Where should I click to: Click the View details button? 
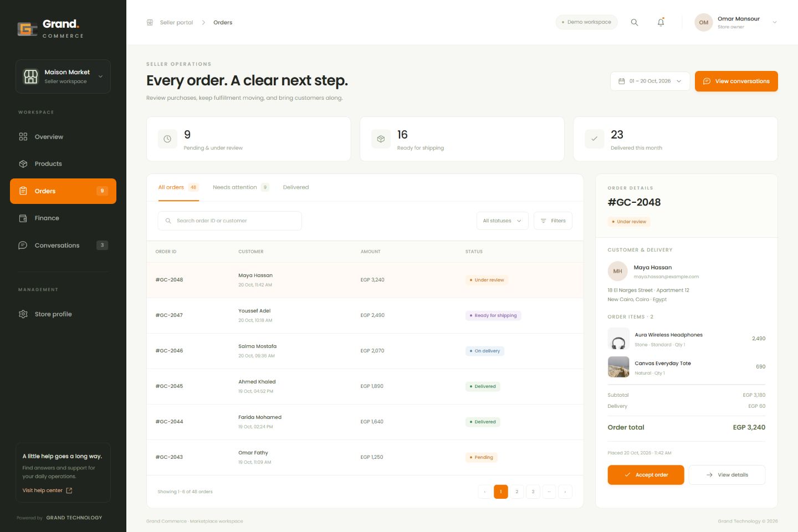727,475
